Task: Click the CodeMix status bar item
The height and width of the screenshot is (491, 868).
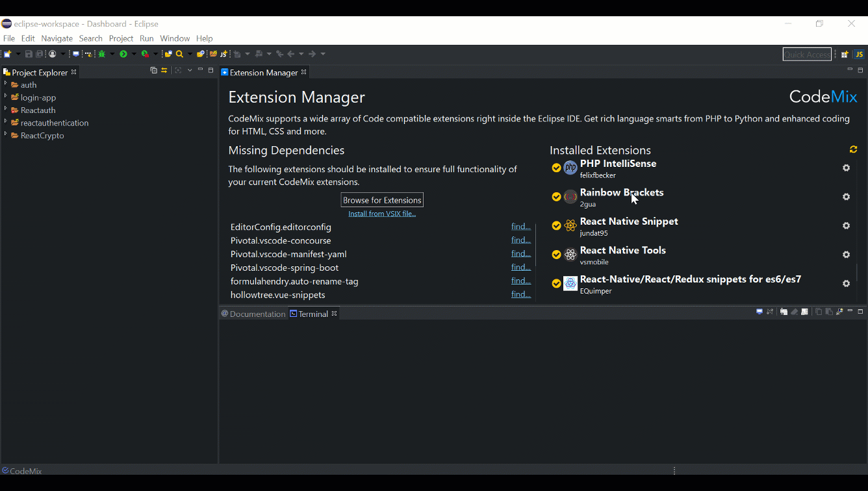Action: tap(22, 471)
